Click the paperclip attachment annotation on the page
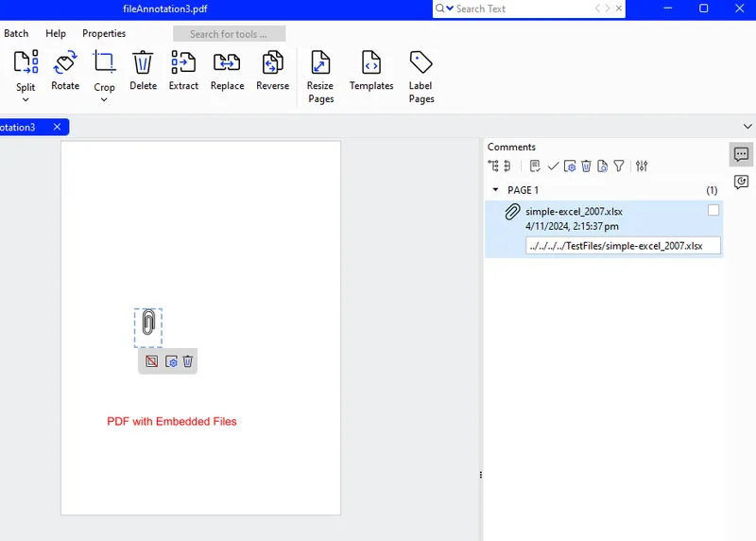The width and height of the screenshot is (756, 541). (x=148, y=323)
